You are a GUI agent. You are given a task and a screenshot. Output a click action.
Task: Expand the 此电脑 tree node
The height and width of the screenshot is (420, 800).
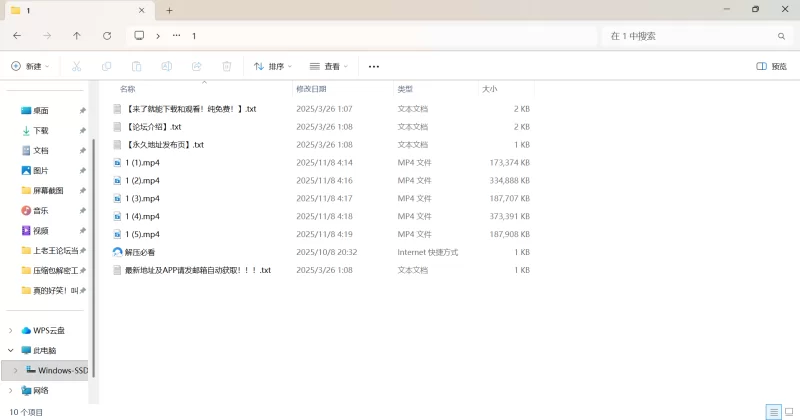(x=11, y=350)
